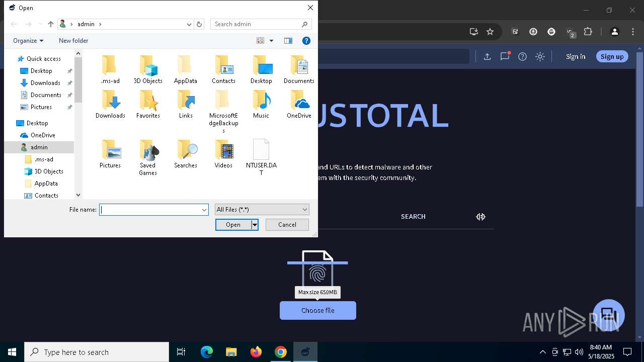Image resolution: width=644 pixels, height=362 pixels.
Task: Select the MicrosoftEdgeBackups folder
Action: (223, 112)
